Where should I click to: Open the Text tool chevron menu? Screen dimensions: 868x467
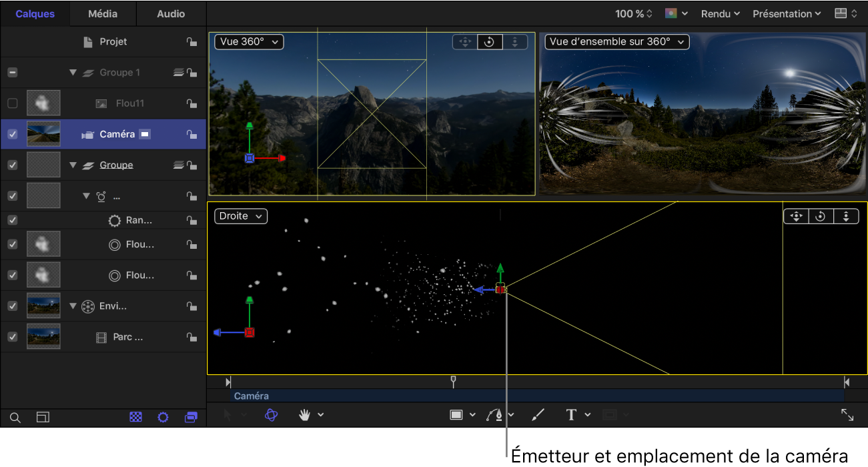(x=588, y=415)
